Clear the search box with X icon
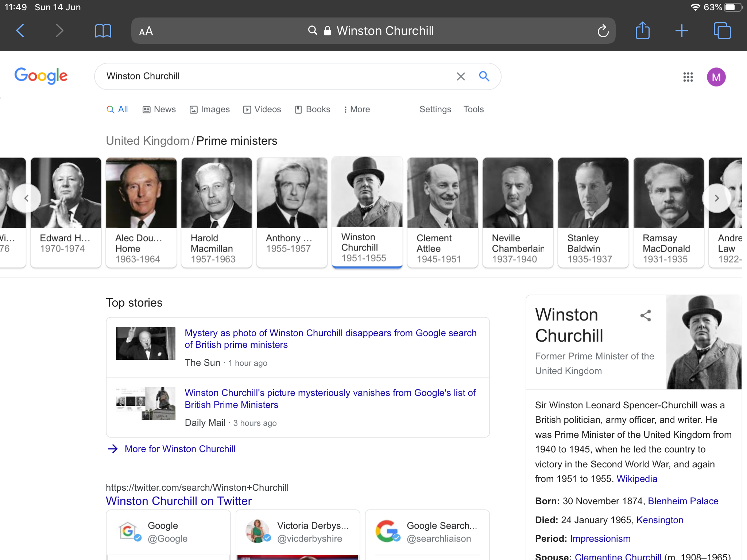The image size is (747, 560). click(x=461, y=76)
